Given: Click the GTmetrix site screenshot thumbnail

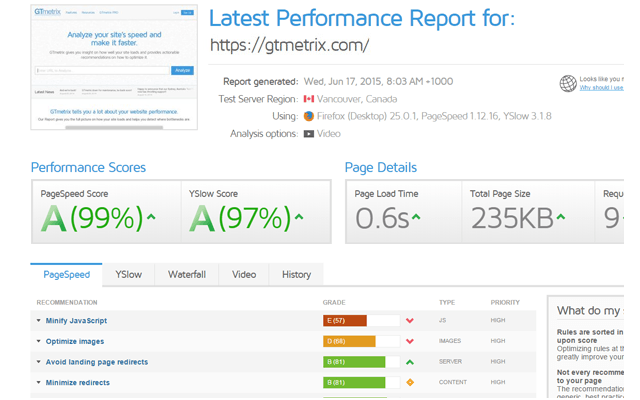Looking at the screenshot, I should pos(114,67).
